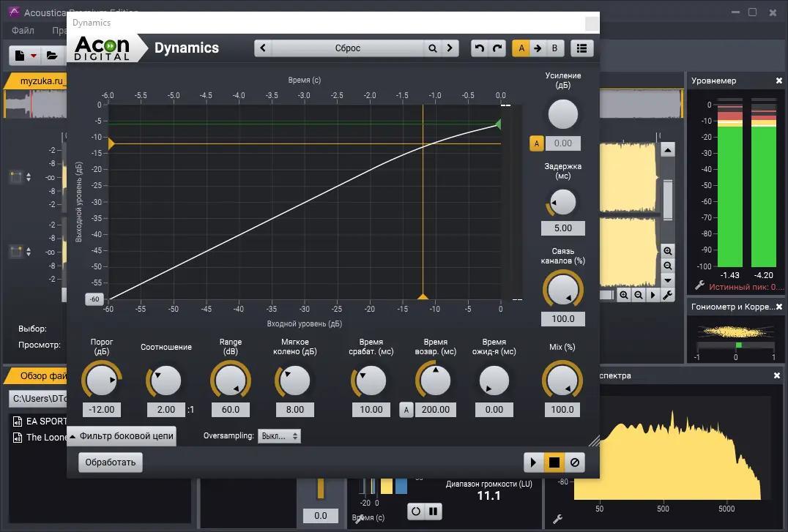Close the spectrum analyzer panel

[777, 375]
